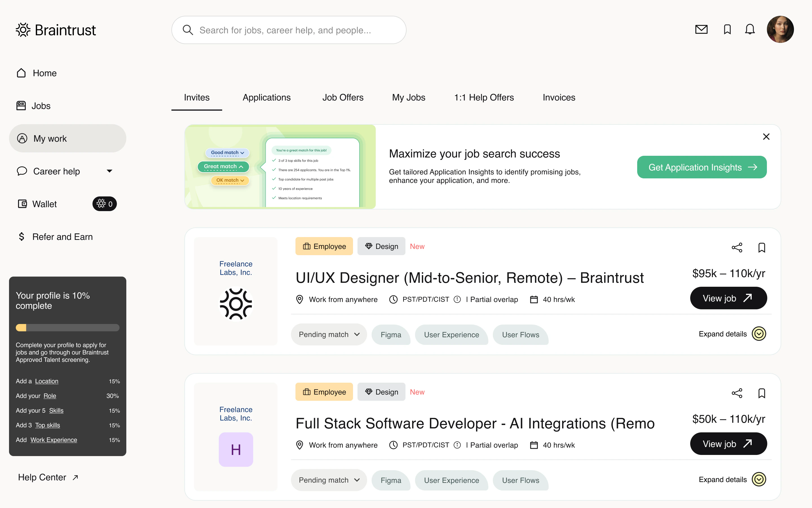
Task: Open Jobs in sidebar
Action: [33, 106]
